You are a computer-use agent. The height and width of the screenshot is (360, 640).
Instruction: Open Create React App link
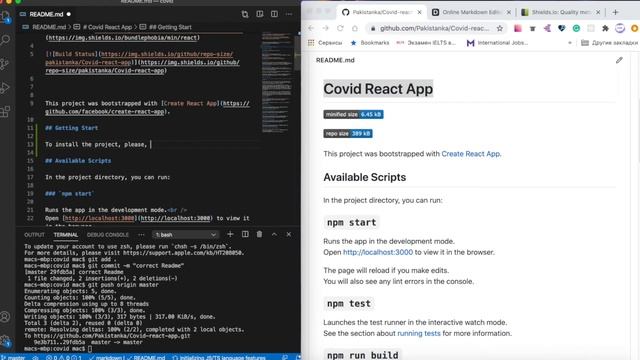[x=471, y=154]
